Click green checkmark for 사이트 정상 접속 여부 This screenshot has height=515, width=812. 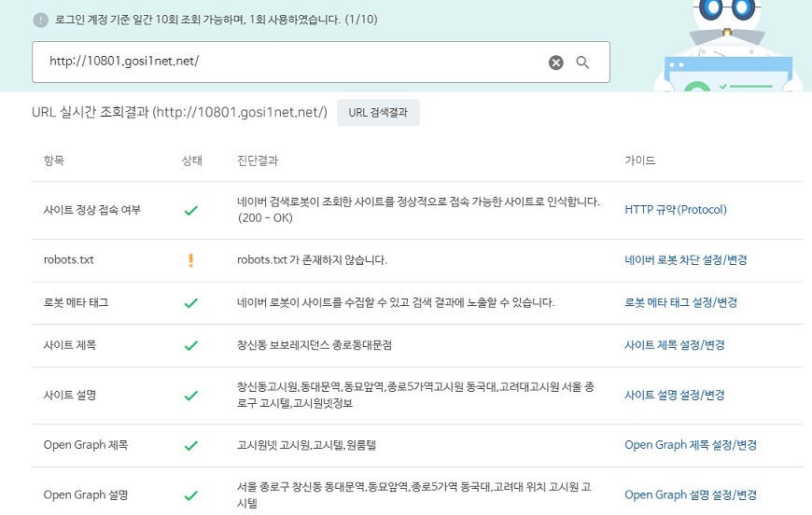pos(190,210)
